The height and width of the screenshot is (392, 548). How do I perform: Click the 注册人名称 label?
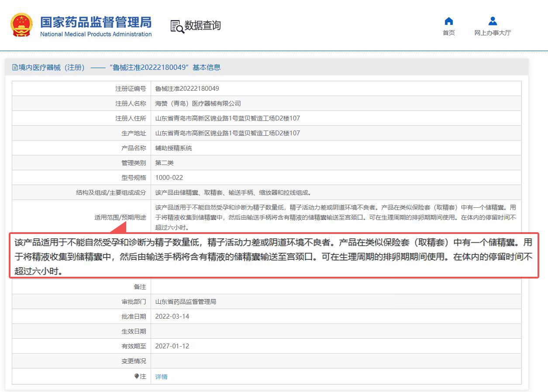click(x=131, y=103)
